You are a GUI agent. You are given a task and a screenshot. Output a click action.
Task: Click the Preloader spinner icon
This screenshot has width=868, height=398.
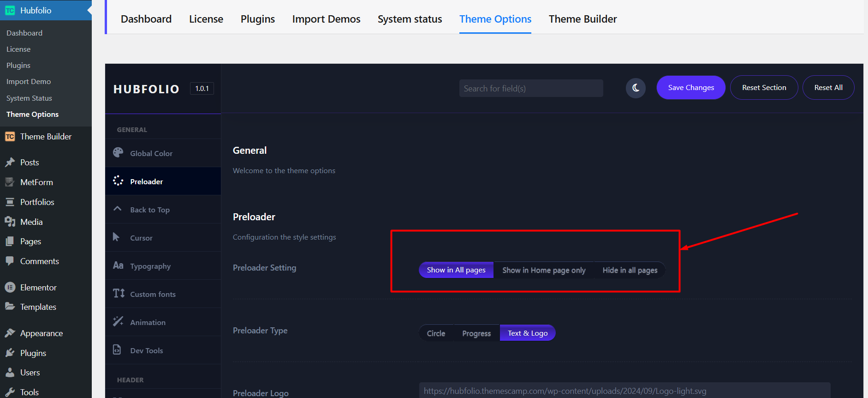pos(118,181)
